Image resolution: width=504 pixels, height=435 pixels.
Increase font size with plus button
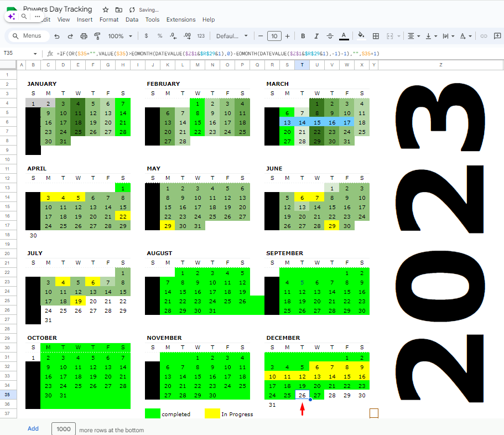(x=288, y=36)
